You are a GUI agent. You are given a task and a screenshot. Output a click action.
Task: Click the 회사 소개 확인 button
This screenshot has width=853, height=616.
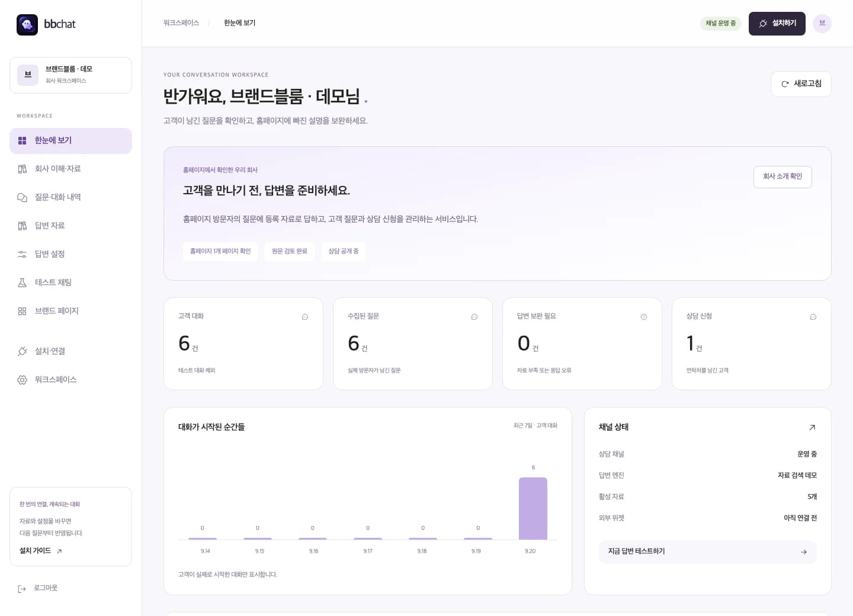(783, 177)
